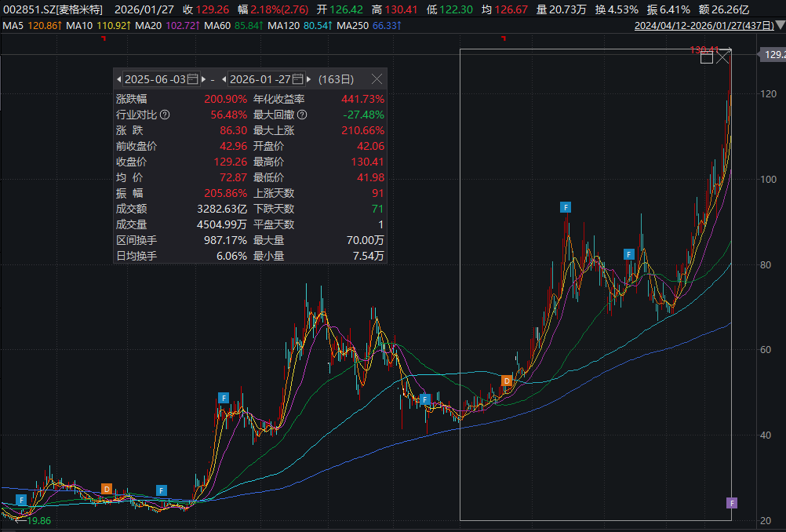The width and height of the screenshot is (786, 532).
Task: Click help icon beside 行业对比
Action: [x=165, y=115]
